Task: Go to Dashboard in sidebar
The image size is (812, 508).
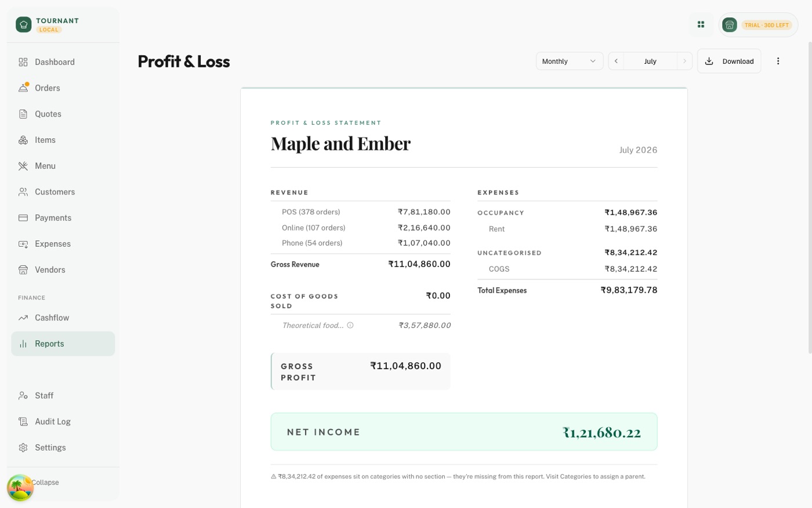Action: [63, 62]
